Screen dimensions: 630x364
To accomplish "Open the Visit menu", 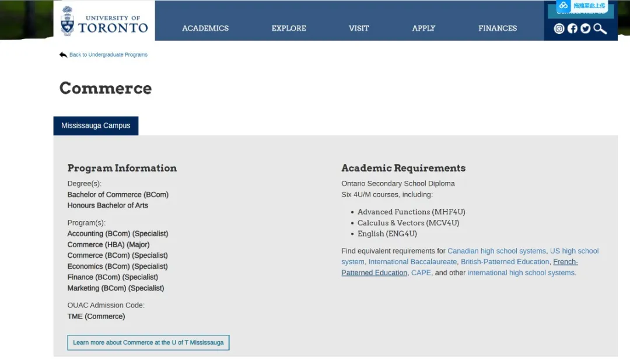I will [359, 28].
